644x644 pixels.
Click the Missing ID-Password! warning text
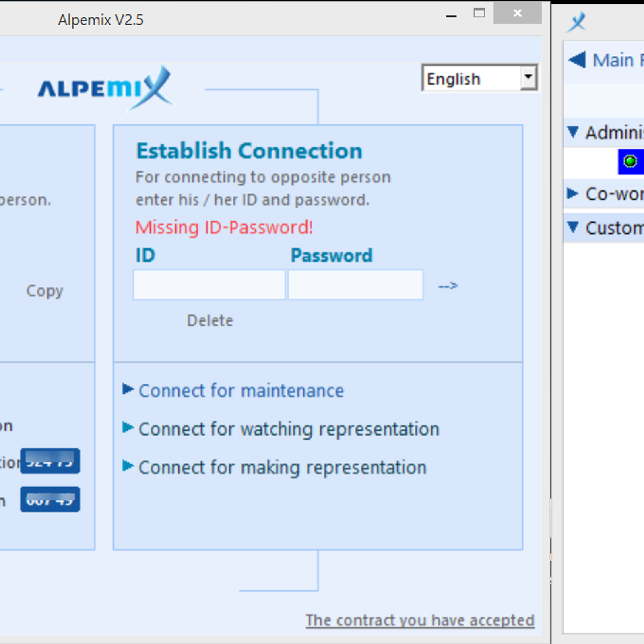click(224, 227)
